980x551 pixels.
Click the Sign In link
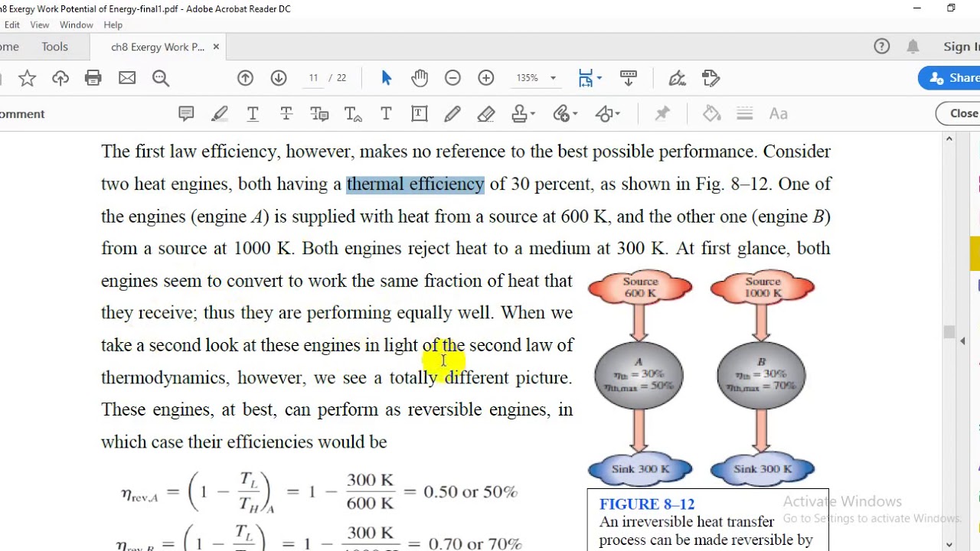pyautogui.click(x=962, y=47)
